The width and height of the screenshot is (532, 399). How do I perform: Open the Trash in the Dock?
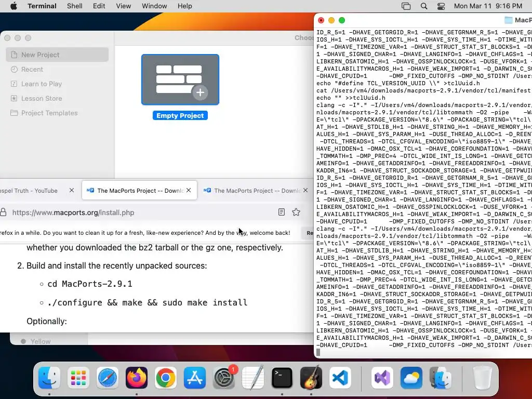click(x=482, y=378)
